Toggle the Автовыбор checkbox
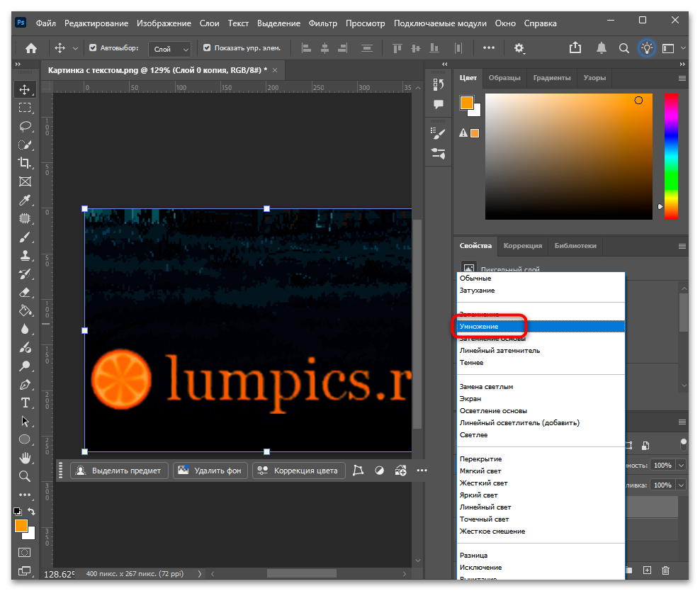Image resolution: width=700 pixels, height=591 pixels. pos(93,47)
